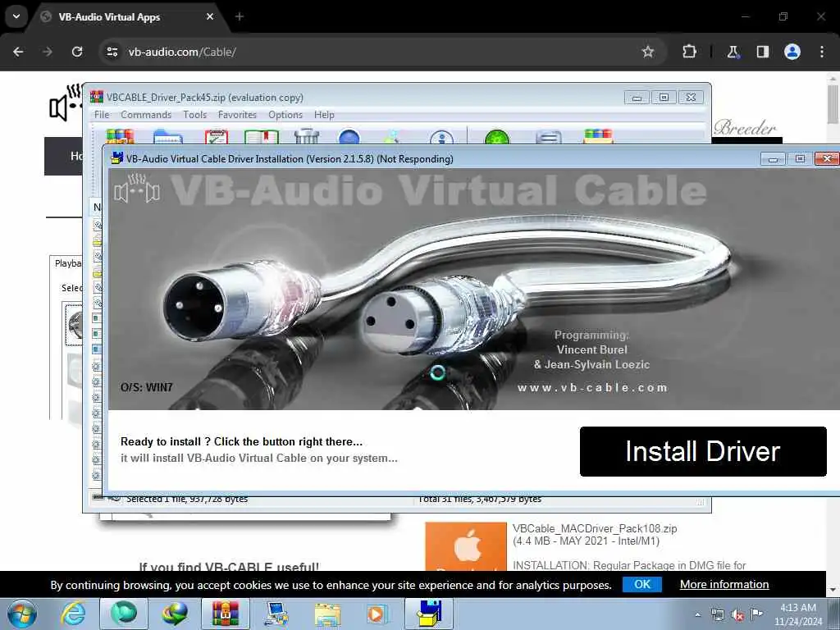
Task: Open Windows Explorer folder taskbar icon
Action: click(326, 614)
